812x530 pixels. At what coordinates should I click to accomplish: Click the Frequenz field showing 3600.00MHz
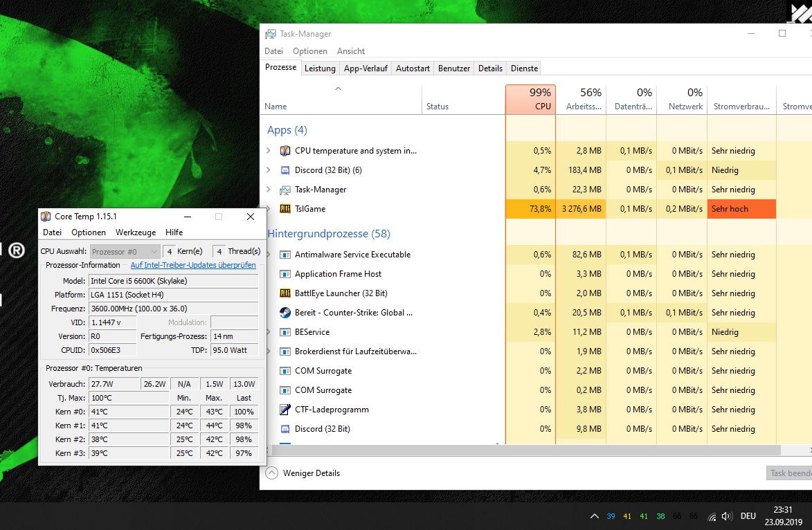(174, 309)
